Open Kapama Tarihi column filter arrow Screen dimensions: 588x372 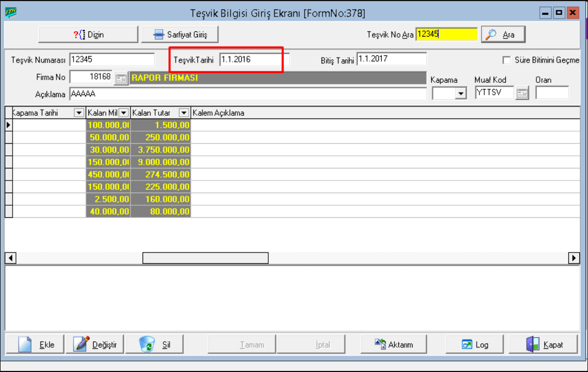(x=79, y=113)
